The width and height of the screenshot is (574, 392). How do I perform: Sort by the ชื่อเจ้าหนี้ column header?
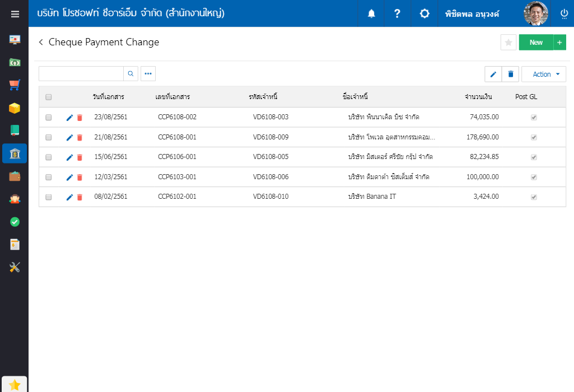pyautogui.click(x=355, y=97)
